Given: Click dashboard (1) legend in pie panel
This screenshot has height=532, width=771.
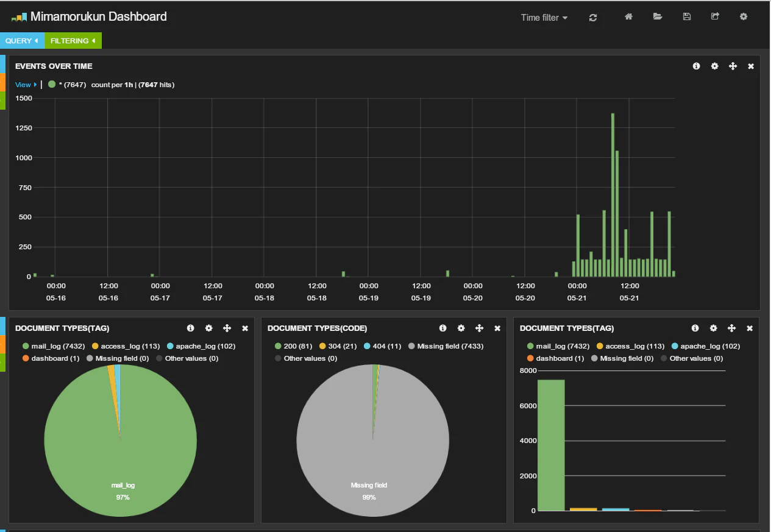Looking at the screenshot, I should pos(51,358).
